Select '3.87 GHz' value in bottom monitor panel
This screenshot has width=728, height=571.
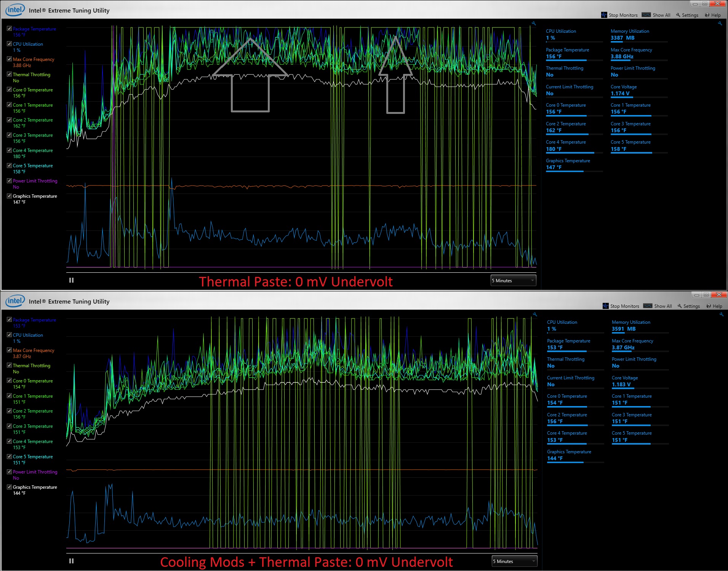tap(623, 347)
